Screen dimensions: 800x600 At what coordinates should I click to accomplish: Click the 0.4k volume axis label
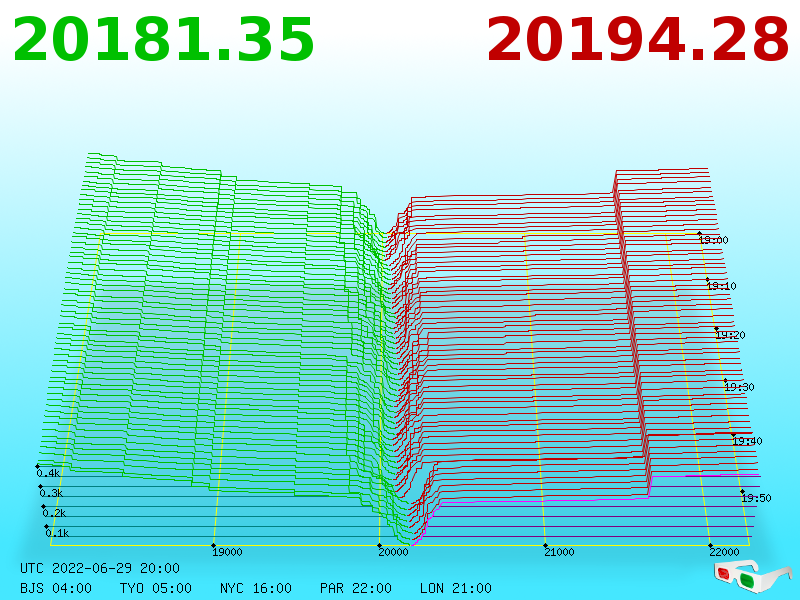coord(48,473)
